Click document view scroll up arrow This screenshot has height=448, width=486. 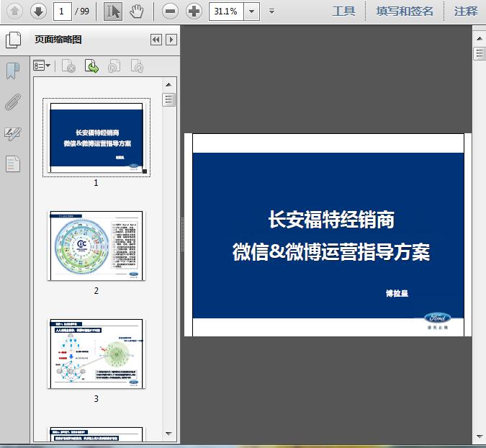(x=480, y=38)
